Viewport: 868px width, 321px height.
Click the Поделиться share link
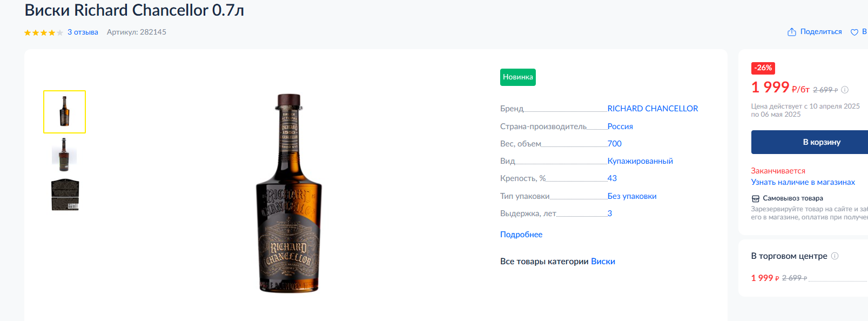pyautogui.click(x=821, y=31)
